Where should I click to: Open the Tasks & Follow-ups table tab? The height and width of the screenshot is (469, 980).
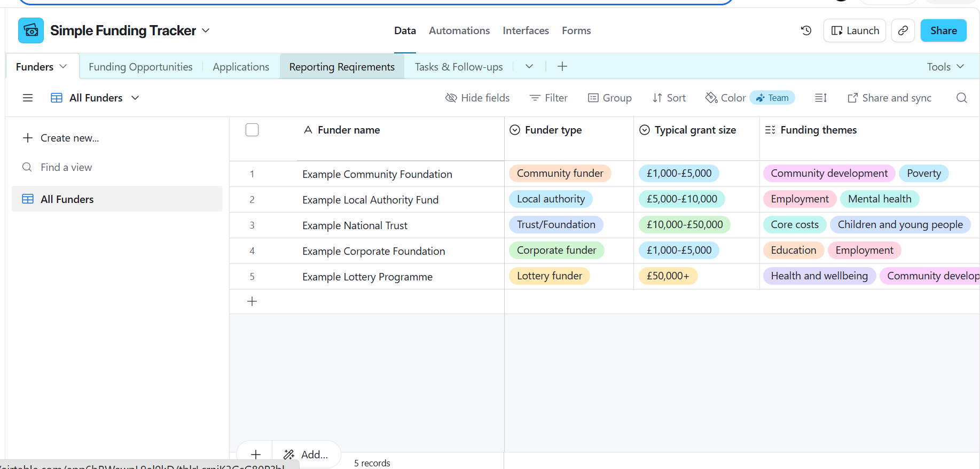pos(459,67)
